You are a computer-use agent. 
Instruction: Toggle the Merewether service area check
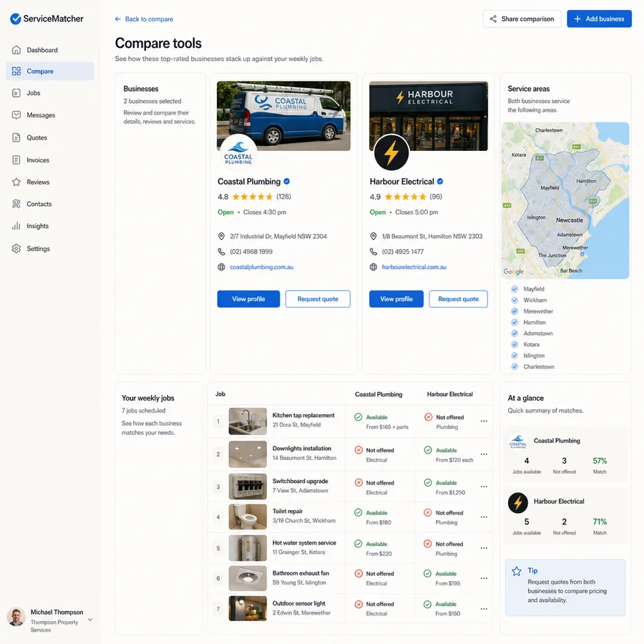click(514, 311)
